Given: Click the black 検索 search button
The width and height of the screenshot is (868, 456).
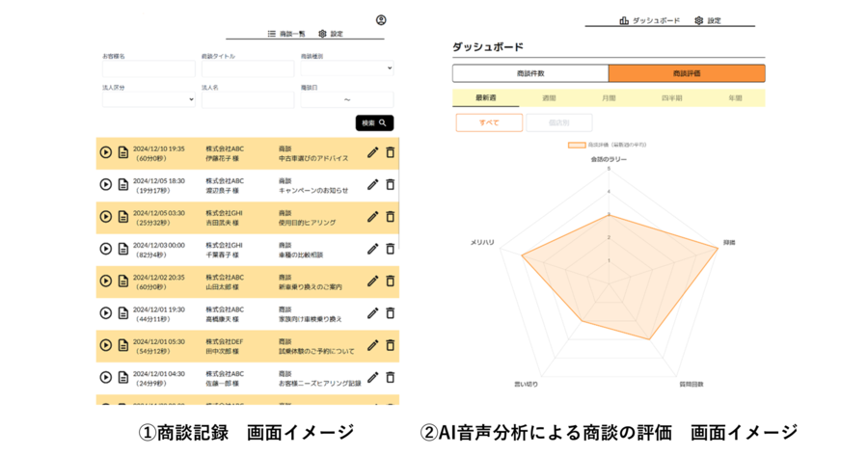Looking at the screenshot, I should point(375,122).
